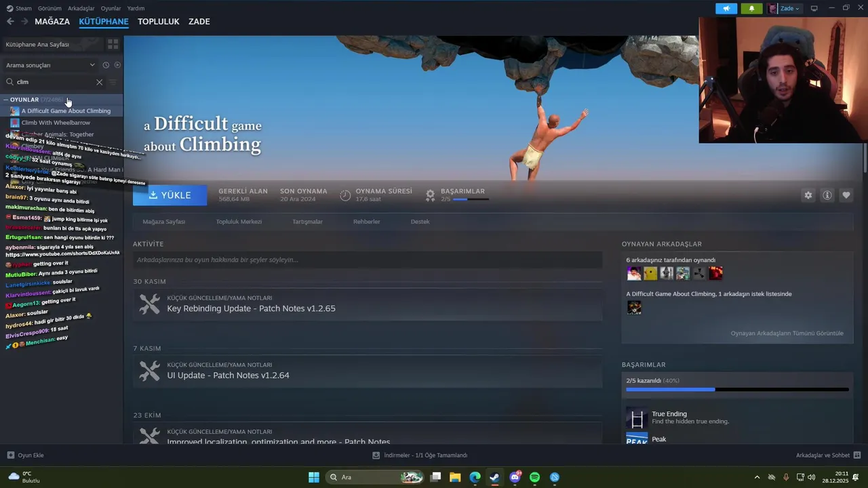
Task: Open the Topluluk Merkezi link
Action: coord(239,222)
